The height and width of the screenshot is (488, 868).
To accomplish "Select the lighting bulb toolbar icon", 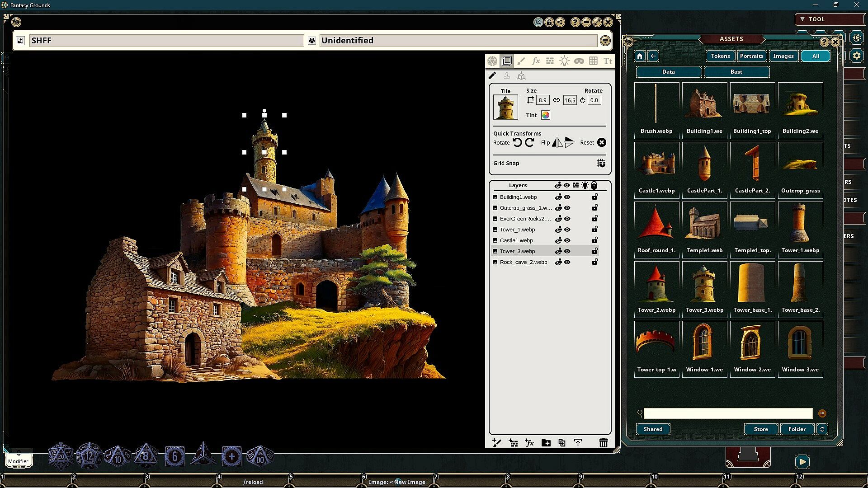I will click(x=564, y=61).
